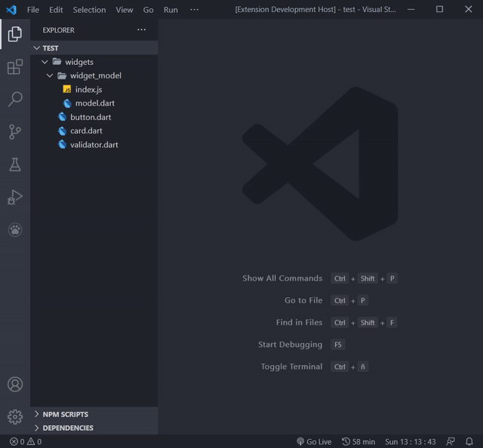The image size is (483, 448).
Task: Open the Go menu
Action: [x=148, y=10]
